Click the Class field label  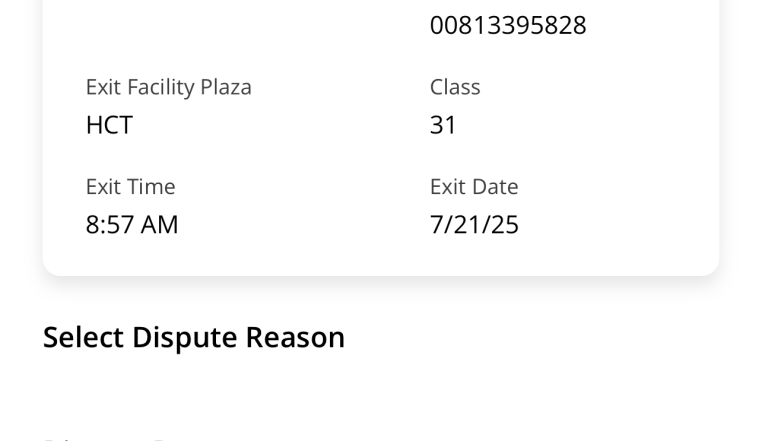tap(455, 87)
